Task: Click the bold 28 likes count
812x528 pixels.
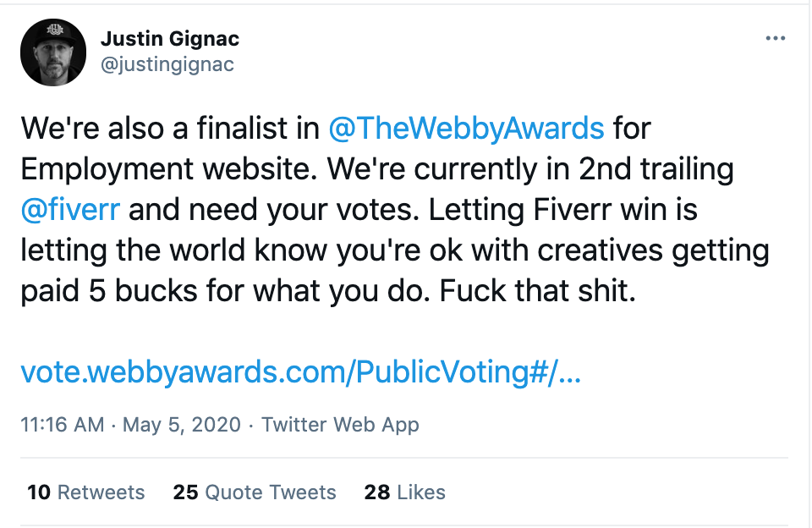Action: [x=377, y=492]
